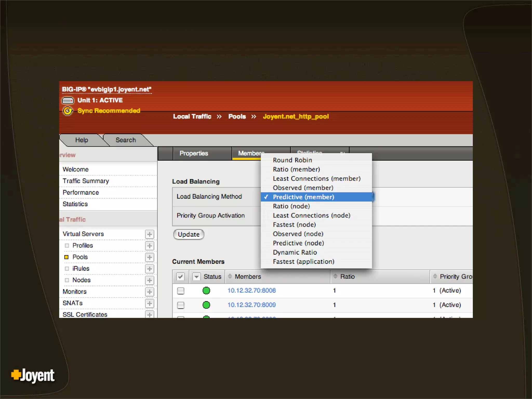Open Pools in the sidebar
Screen dimensions: 532x399
point(80,257)
